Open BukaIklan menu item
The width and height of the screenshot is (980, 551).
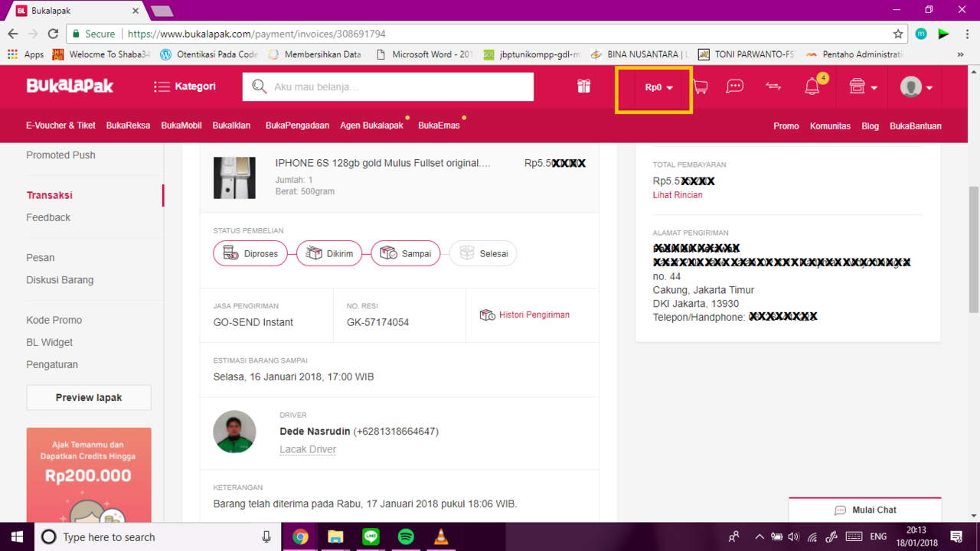(x=231, y=126)
